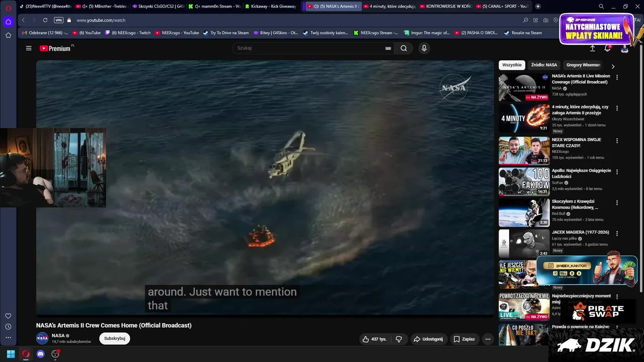Open options menu for Apollo: Największe Osiągnięcie video
The height and width of the screenshot is (362, 644).
click(617, 172)
